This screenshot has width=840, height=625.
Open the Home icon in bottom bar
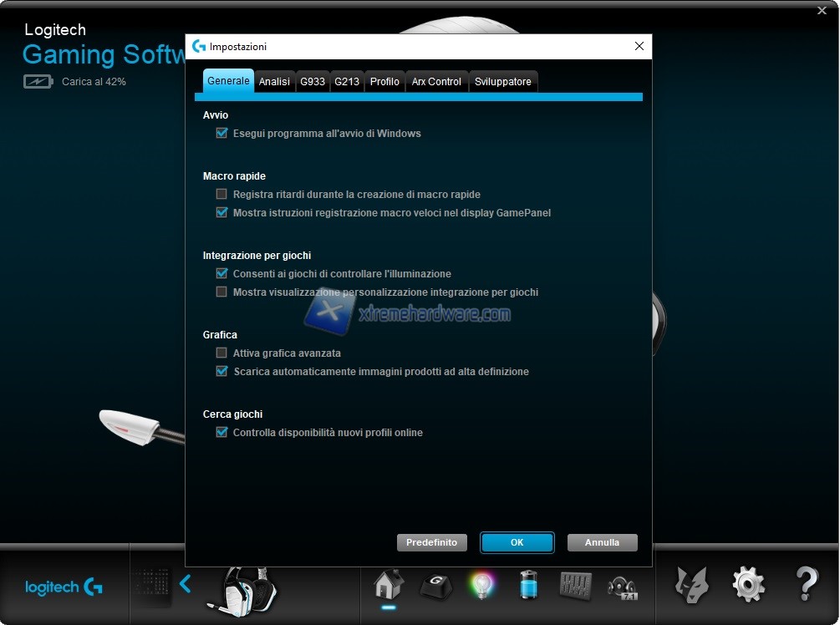tap(389, 583)
